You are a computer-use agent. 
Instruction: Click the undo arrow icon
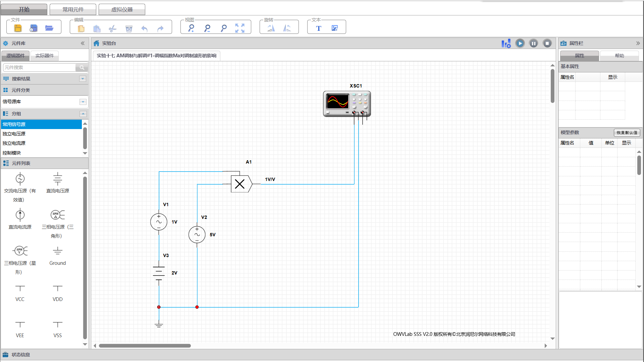point(145,29)
